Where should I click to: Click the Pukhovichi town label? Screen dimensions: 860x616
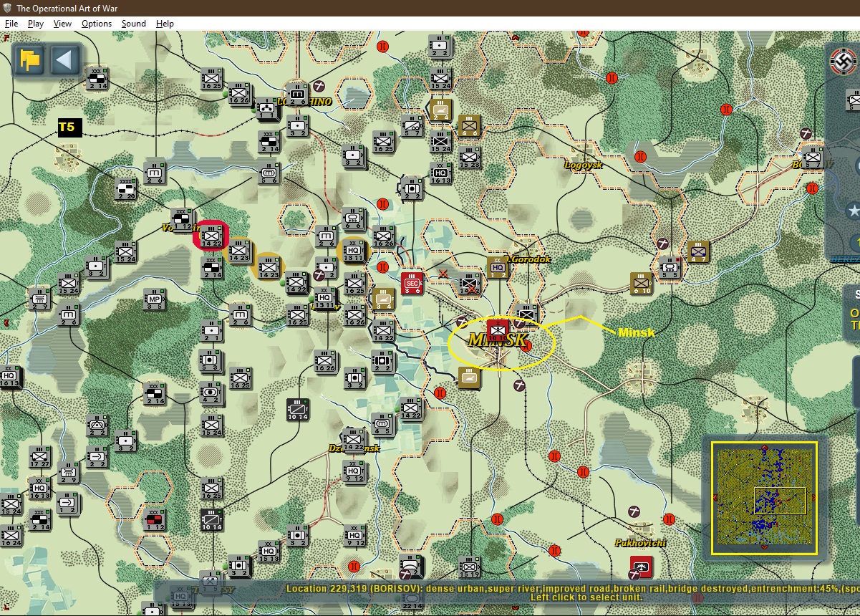tap(640, 542)
